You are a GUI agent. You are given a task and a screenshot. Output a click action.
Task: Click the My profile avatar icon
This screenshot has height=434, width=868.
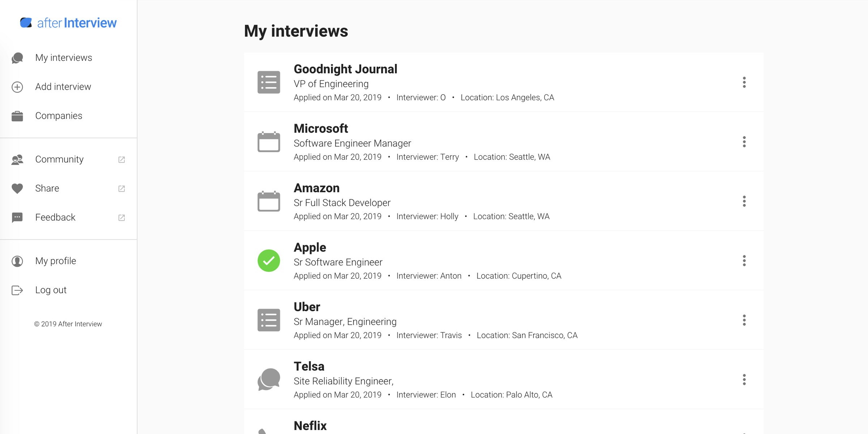[17, 261]
